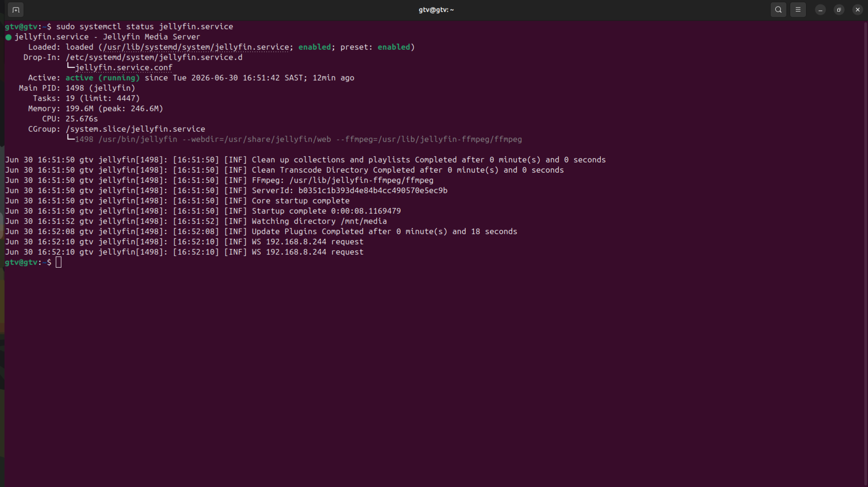
Task: Click the 'Startup complete 0:00:08.1169479' log line
Action: [x=203, y=211]
